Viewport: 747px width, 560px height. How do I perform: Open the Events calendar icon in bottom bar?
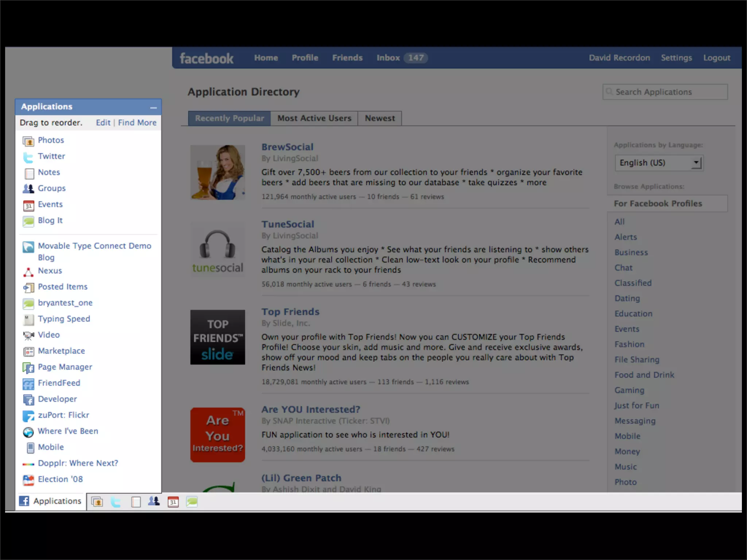tap(173, 502)
